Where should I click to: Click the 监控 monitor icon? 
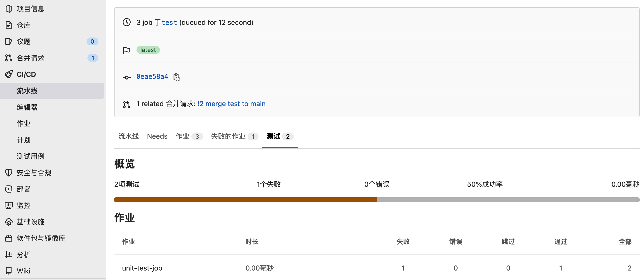(9, 205)
